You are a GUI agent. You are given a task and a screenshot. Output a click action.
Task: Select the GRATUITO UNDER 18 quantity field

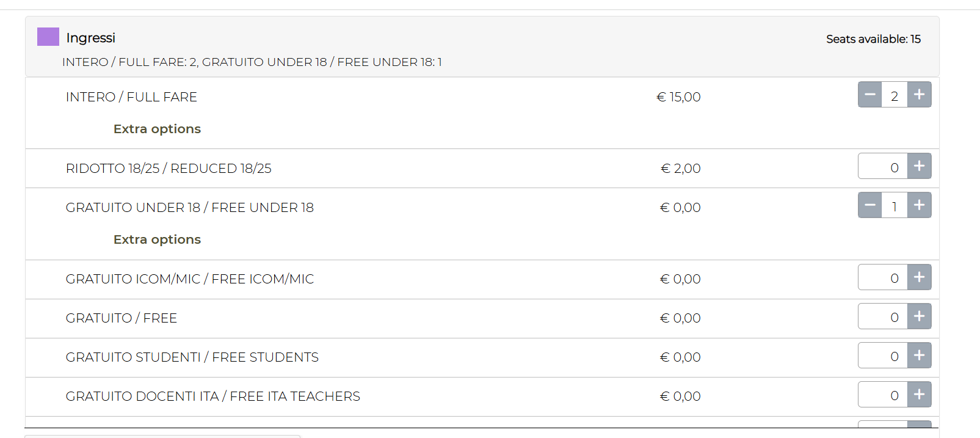[x=895, y=206]
